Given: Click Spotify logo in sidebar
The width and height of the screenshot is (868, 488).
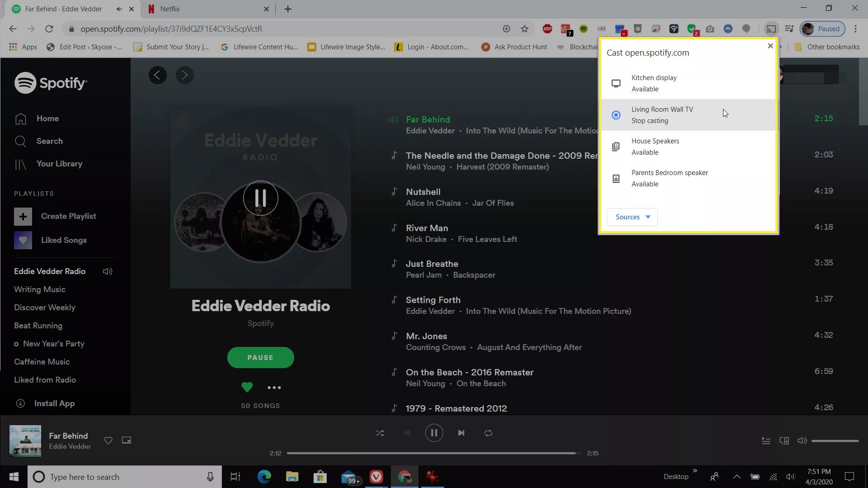Looking at the screenshot, I should coord(51,83).
